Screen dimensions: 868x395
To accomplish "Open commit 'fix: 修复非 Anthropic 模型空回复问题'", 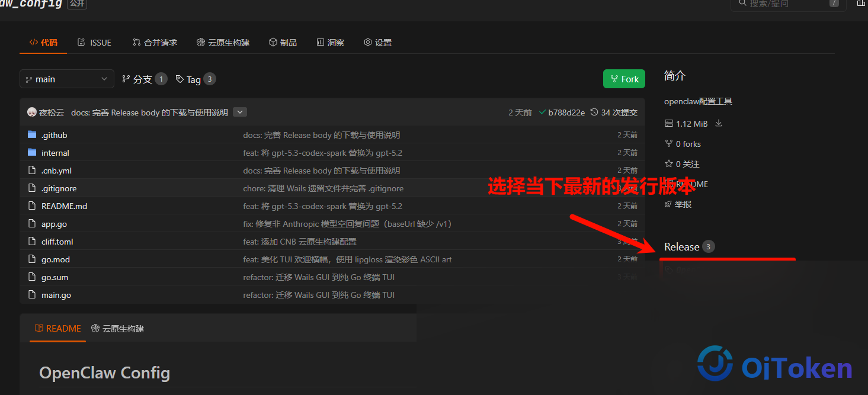I will (348, 224).
